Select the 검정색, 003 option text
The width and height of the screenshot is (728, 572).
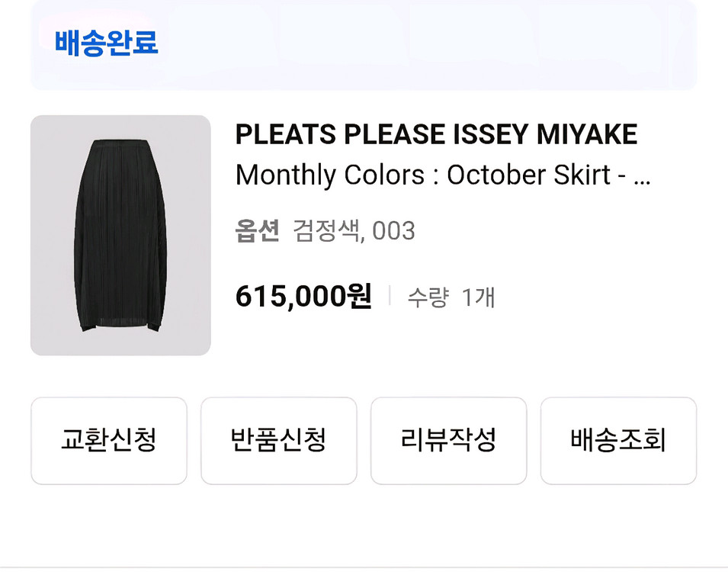click(x=354, y=230)
